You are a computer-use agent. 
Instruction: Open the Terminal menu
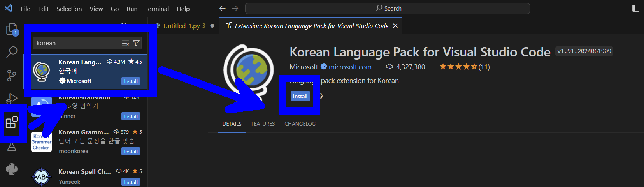click(x=157, y=9)
